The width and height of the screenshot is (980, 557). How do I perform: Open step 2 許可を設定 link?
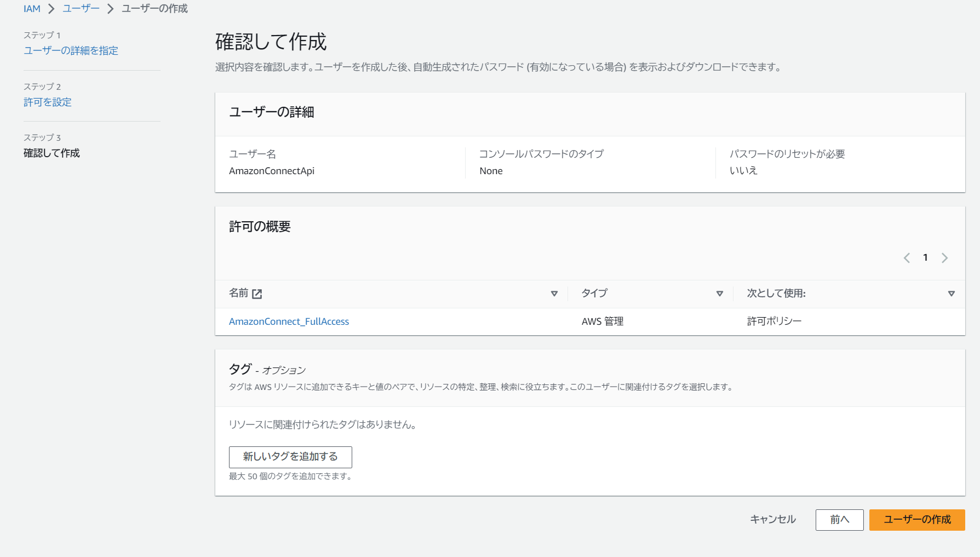(x=48, y=102)
